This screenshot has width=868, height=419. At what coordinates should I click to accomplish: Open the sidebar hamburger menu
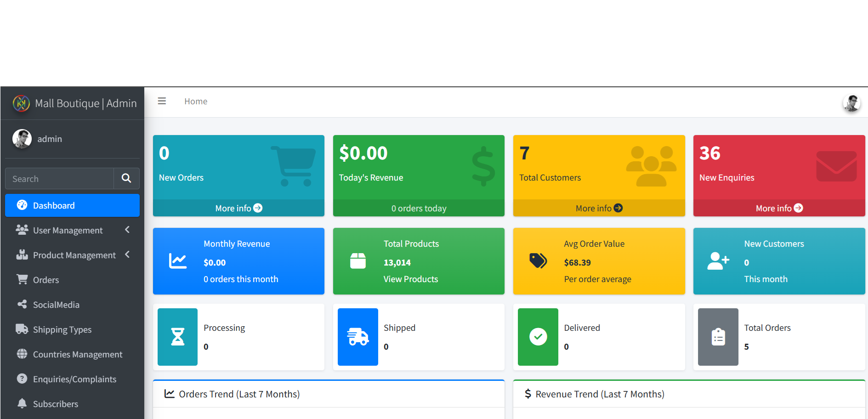162,101
